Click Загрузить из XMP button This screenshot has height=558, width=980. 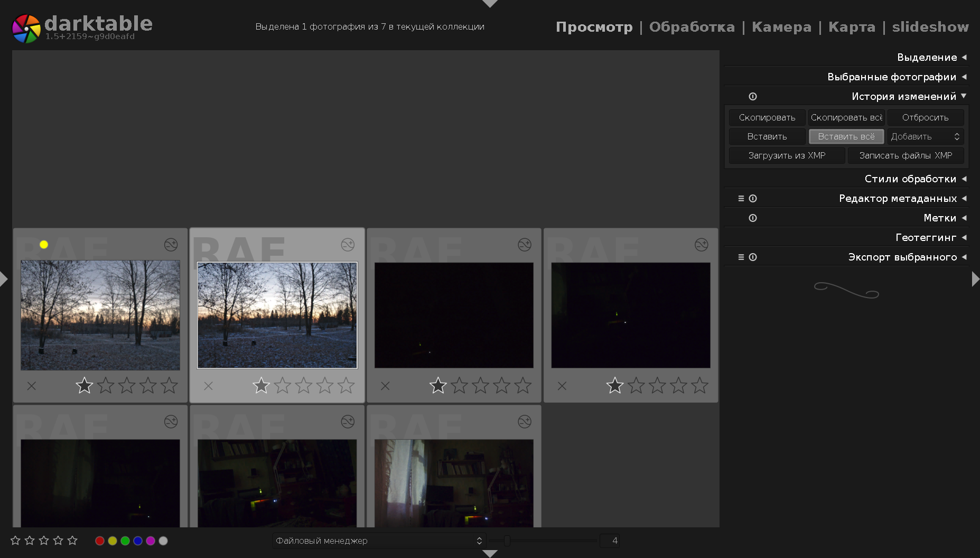[x=787, y=155]
